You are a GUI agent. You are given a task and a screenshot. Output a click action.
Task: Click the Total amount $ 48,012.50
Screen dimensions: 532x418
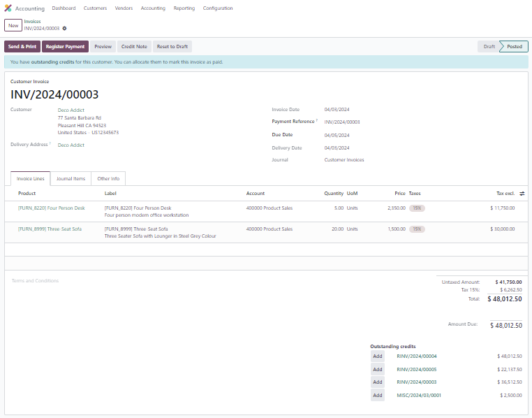tap(505, 299)
